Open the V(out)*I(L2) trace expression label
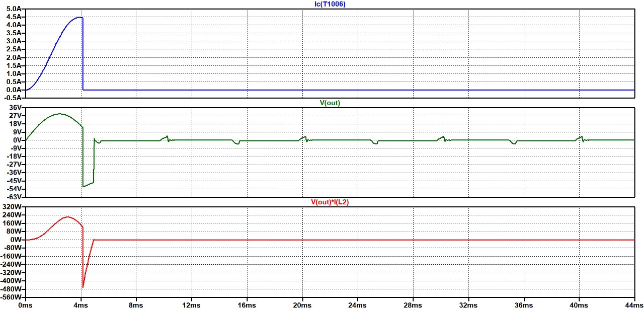 pyautogui.click(x=330, y=202)
